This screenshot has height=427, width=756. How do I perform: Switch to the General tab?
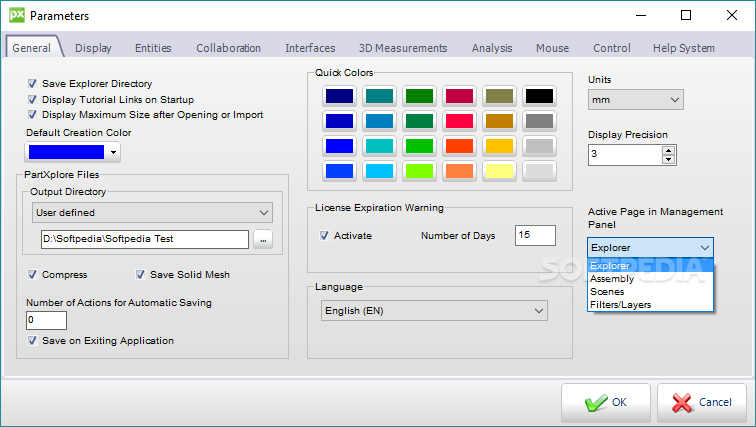pos(32,48)
